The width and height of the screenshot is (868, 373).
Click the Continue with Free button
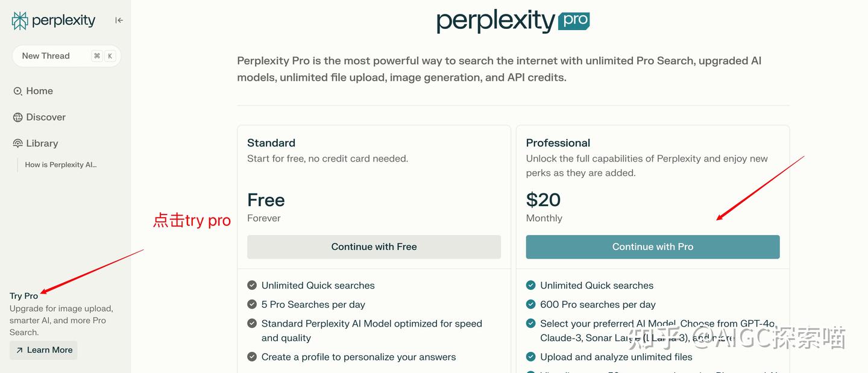tap(374, 246)
